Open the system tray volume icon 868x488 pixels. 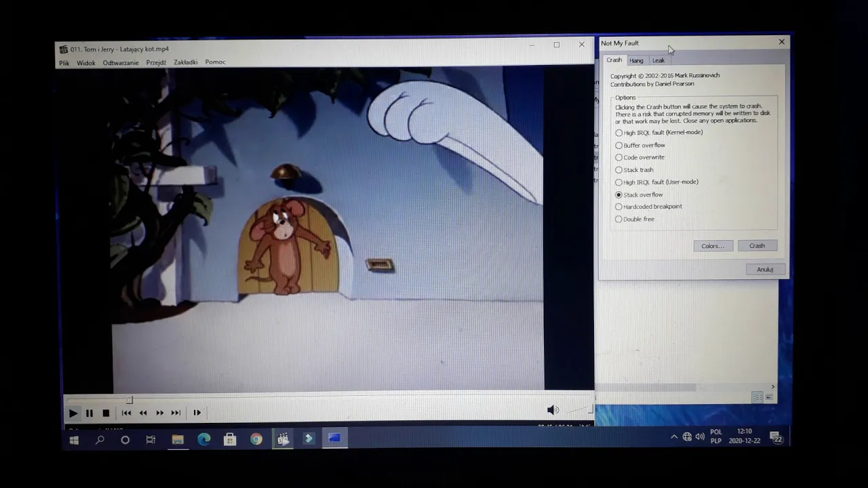coord(700,437)
